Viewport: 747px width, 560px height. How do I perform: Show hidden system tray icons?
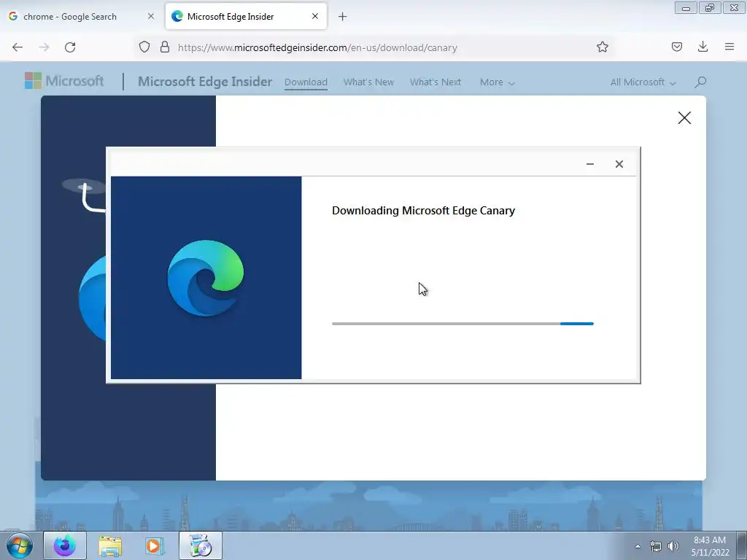point(638,546)
